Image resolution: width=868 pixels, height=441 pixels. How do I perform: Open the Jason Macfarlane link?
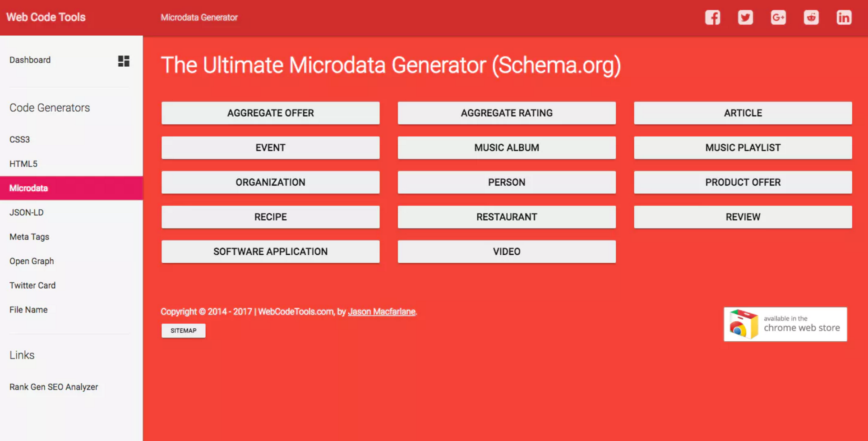coord(381,312)
